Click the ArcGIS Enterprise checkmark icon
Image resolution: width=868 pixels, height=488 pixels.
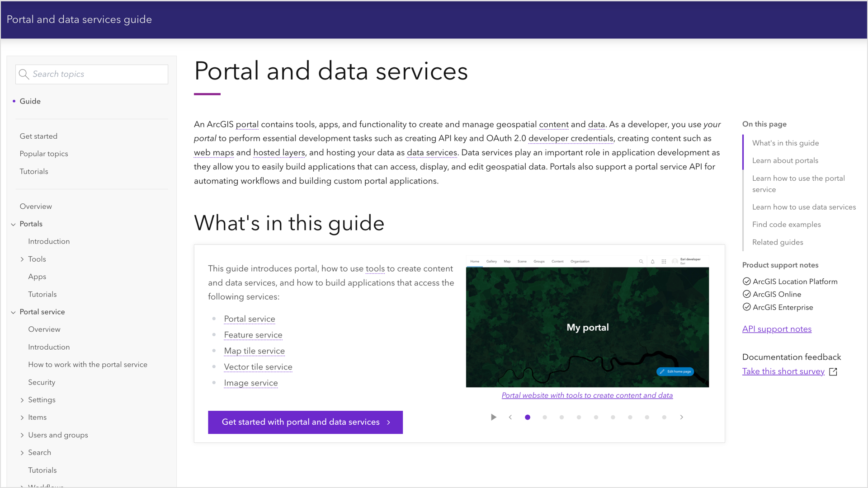click(746, 307)
